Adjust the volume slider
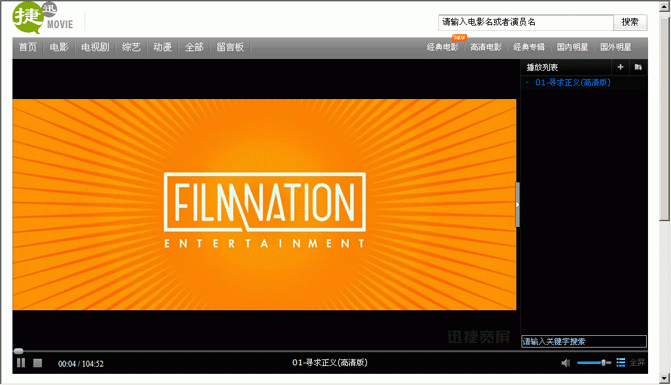This screenshot has width=671, height=385. [x=594, y=363]
